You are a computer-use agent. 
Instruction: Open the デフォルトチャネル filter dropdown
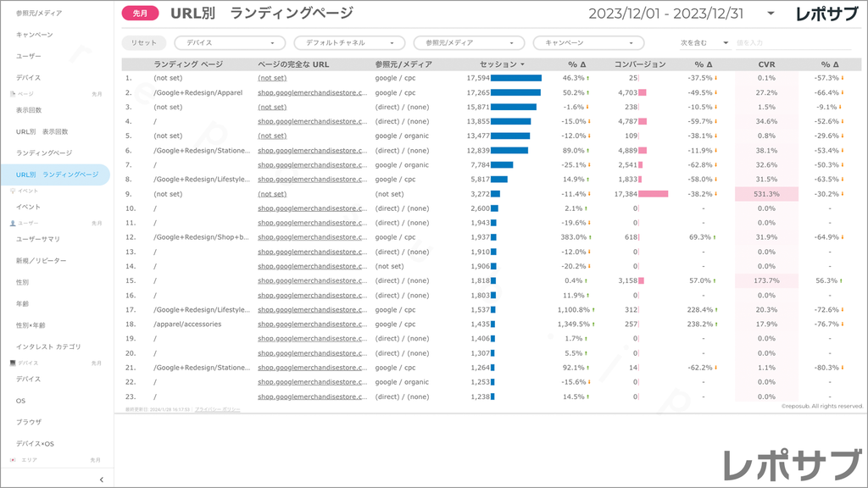point(349,42)
